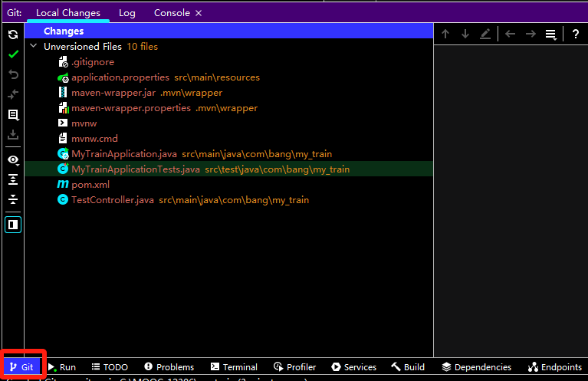588x381 pixels.
Task: Click the .gitignore file icon
Action: click(x=63, y=62)
